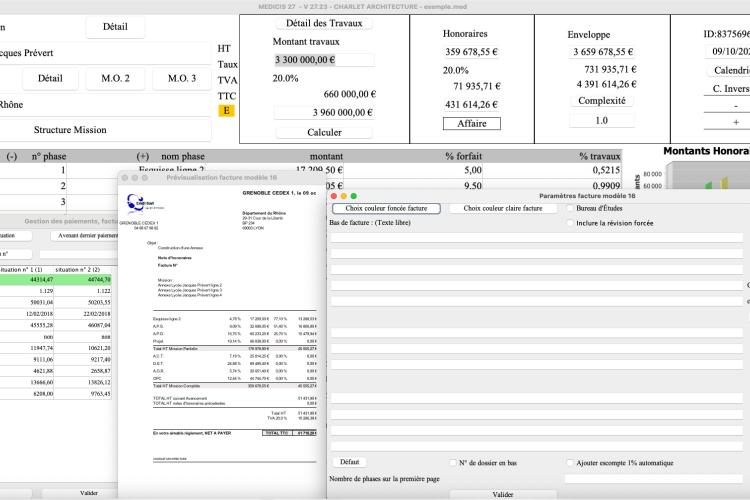Click the company logo in the invoice preview
The height and width of the screenshot is (500, 750).
coord(137,203)
